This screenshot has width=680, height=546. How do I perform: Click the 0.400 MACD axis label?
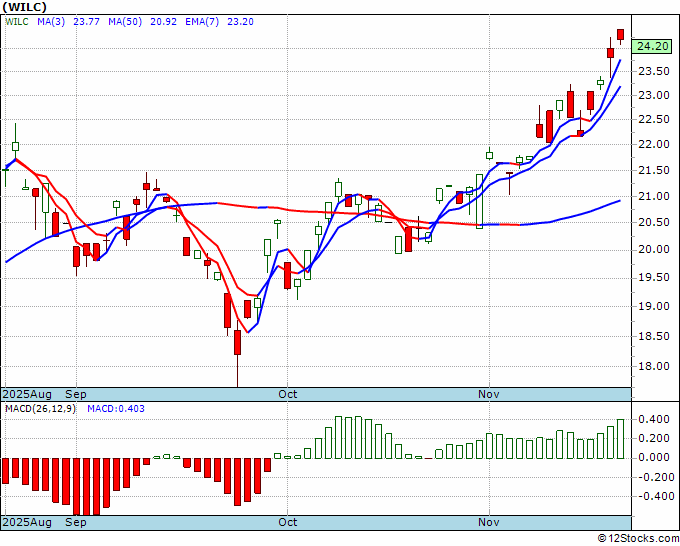tap(654, 419)
